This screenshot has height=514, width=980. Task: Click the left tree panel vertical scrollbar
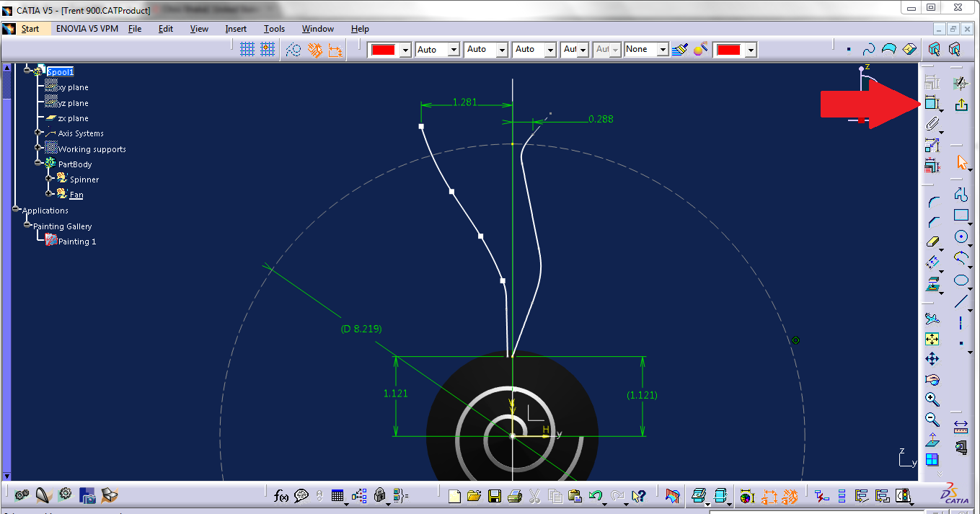coord(8,271)
